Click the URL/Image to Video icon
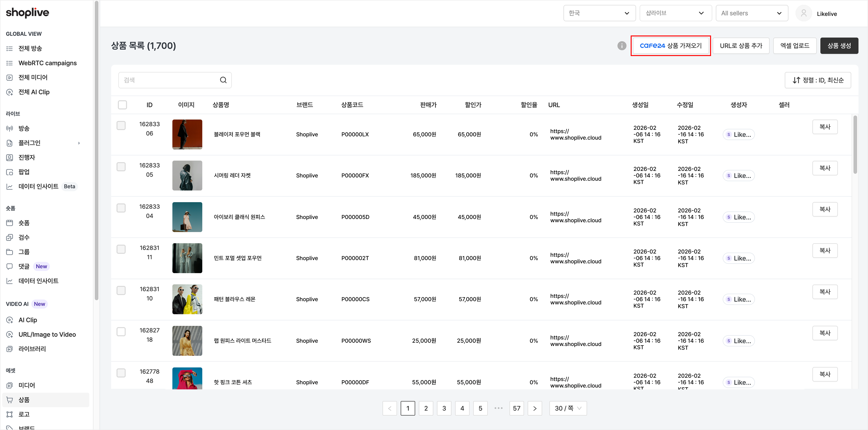This screenshot has width=868, height=430. (x=9, y=334)
